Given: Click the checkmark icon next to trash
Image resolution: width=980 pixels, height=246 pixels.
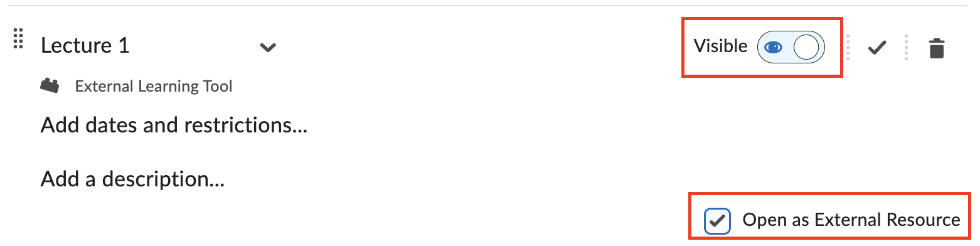Looking at the screenshot, I should (x=876, y=48).
